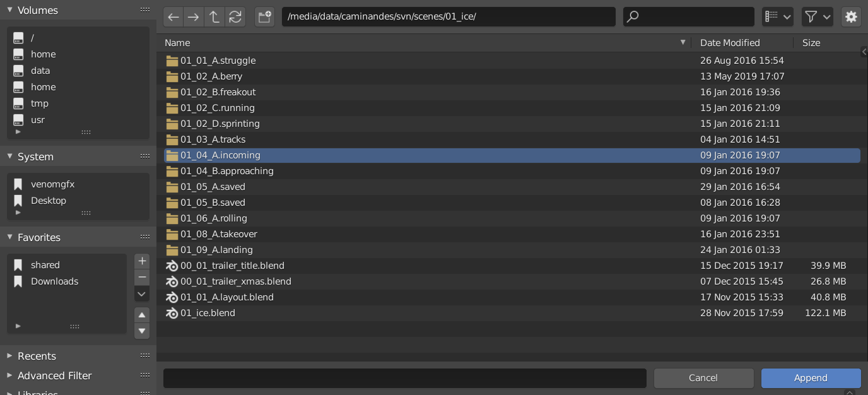Screen dimensions: 868x395
Task: Click folder icon of 01_01_A.struggle
Action: [x=172, y=61]
